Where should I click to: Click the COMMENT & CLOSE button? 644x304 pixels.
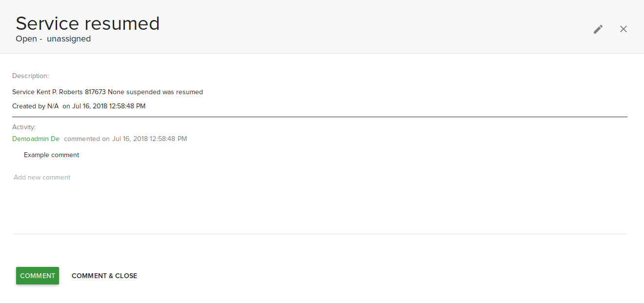click(104, 276)
